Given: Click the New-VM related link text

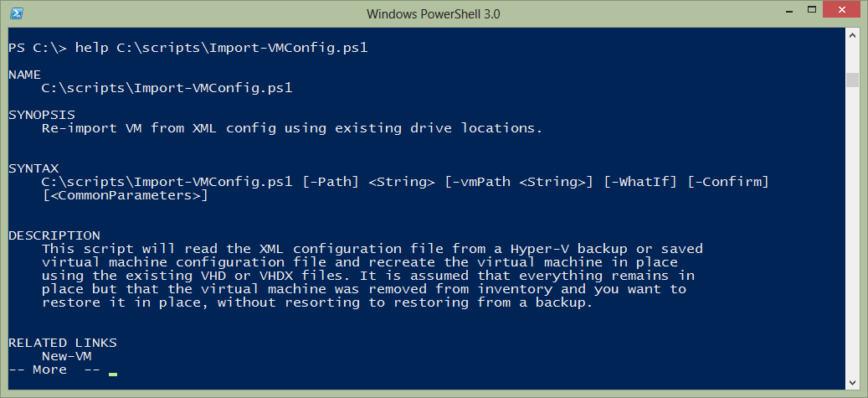Looking at the screenshot, I should 66,356.
